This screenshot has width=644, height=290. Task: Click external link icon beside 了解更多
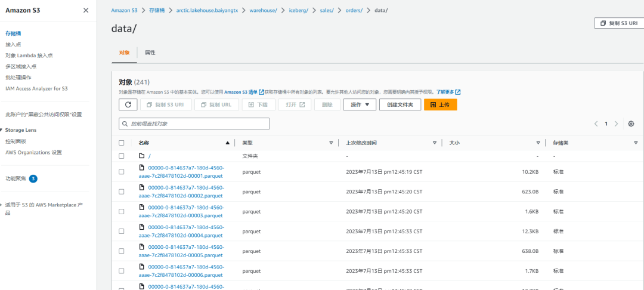(458, 92)
